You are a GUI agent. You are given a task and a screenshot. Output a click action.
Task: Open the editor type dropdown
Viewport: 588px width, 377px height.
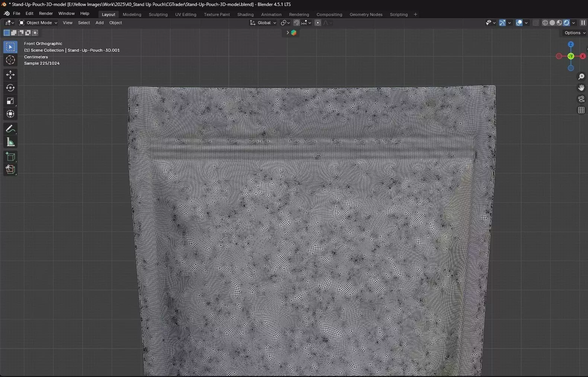[x=9, y=23]
